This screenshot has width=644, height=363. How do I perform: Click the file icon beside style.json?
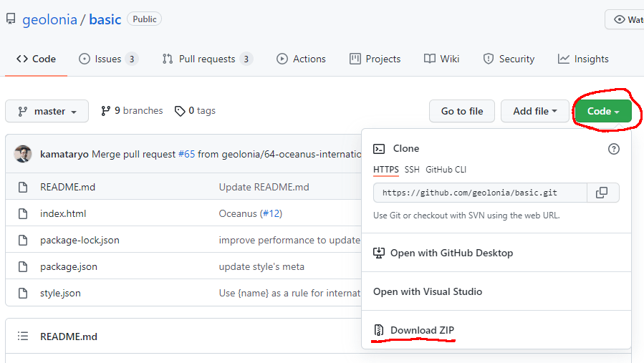pyautogui.click(x=23, y=293)
